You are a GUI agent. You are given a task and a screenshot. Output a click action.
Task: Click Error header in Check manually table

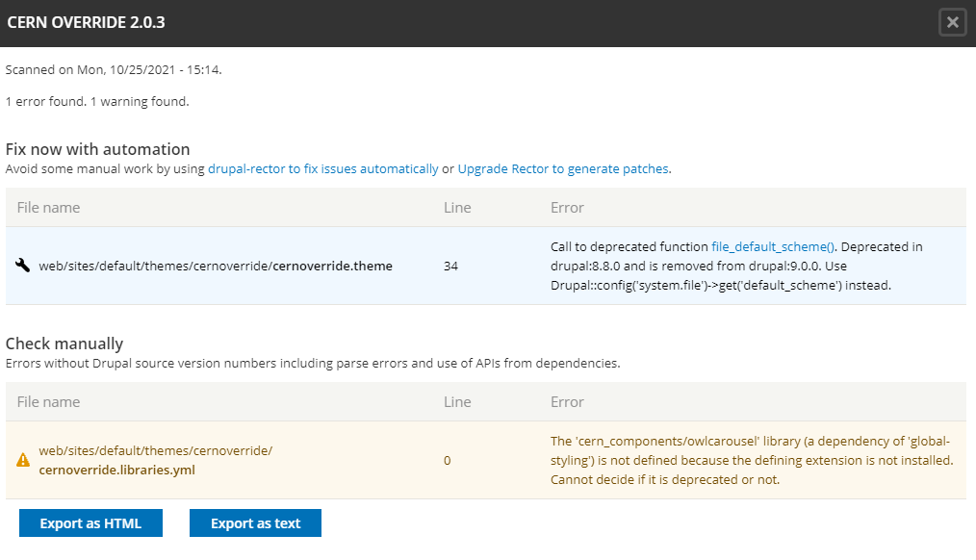567,401
